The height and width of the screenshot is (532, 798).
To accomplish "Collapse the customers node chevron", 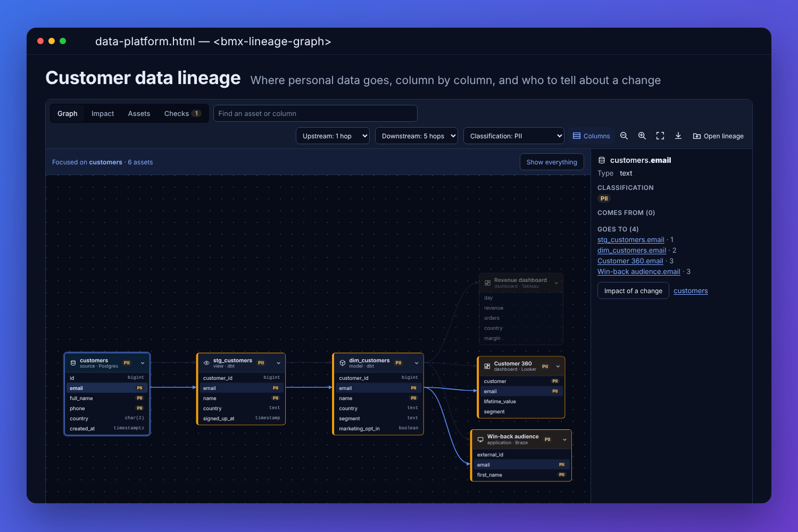I will (x=143, y=363).
